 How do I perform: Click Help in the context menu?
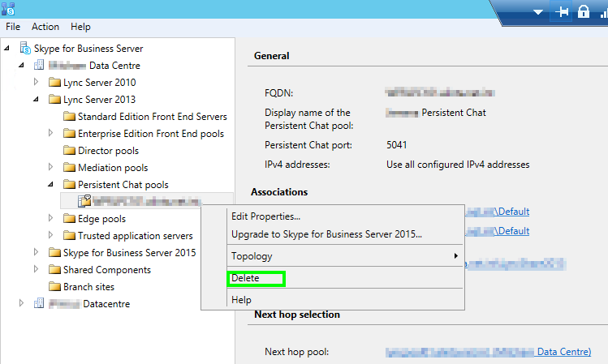[x=241, y=300]
